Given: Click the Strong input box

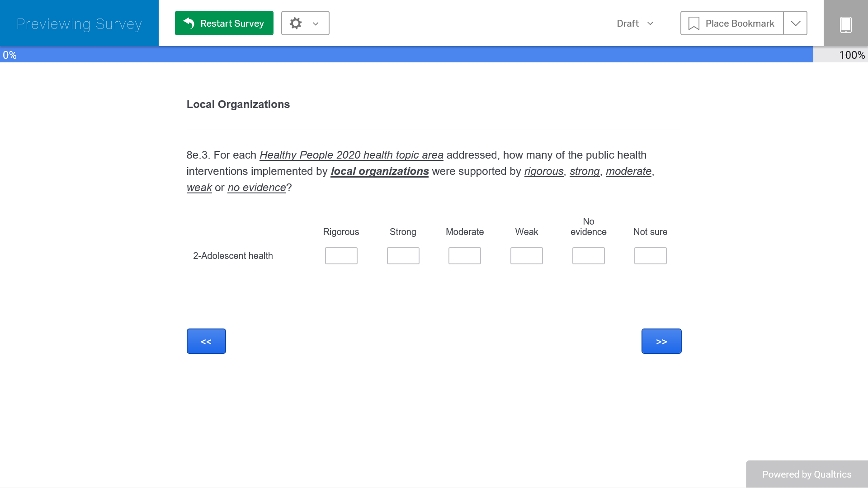Looking at the screenshot, I should pyautogui.click(x=403, y=256).
